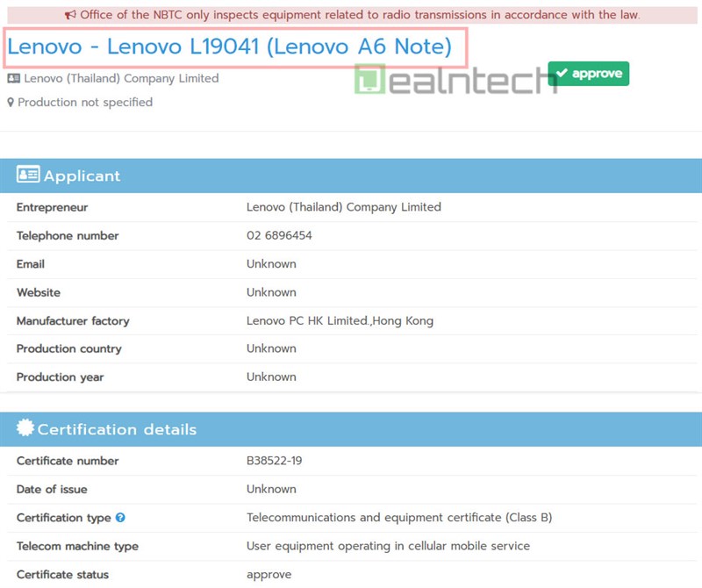Collapse the Applicant section header bar
Screen dimensions: 702x588
[x=351, y=175]
